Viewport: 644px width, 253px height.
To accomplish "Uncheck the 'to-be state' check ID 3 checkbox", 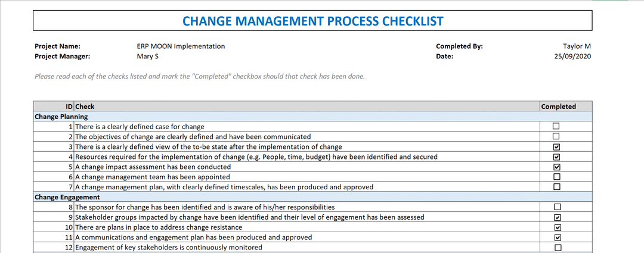I will click(556, 146).
